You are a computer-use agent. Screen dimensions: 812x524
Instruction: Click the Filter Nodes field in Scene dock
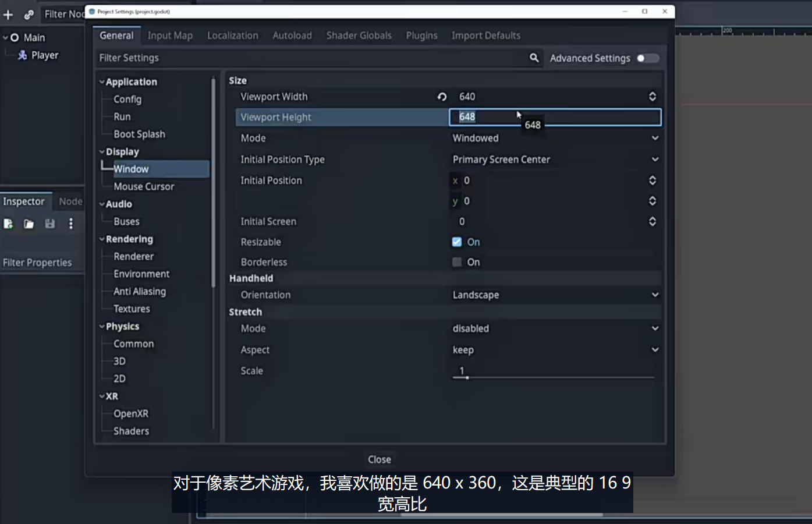coord(63,15)
